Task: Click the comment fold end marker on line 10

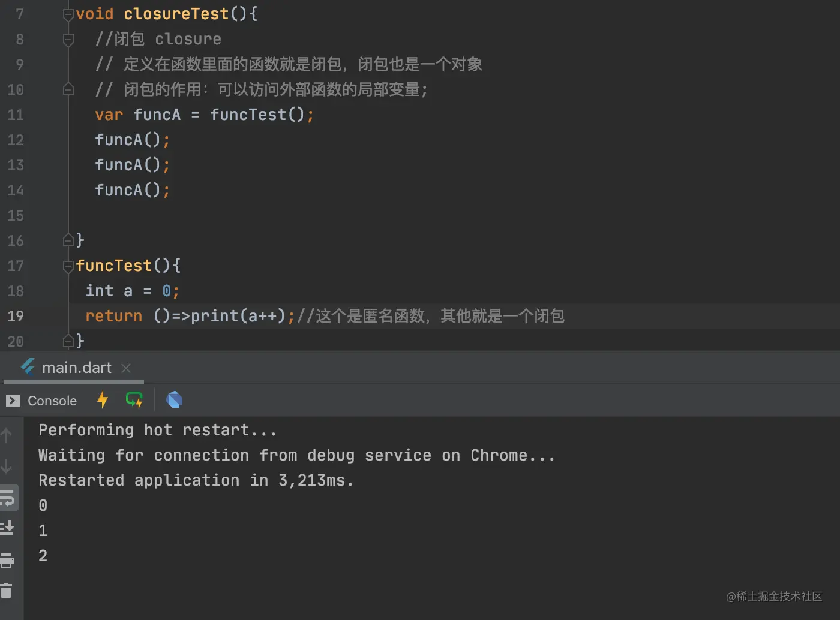Action: [68, 90]
